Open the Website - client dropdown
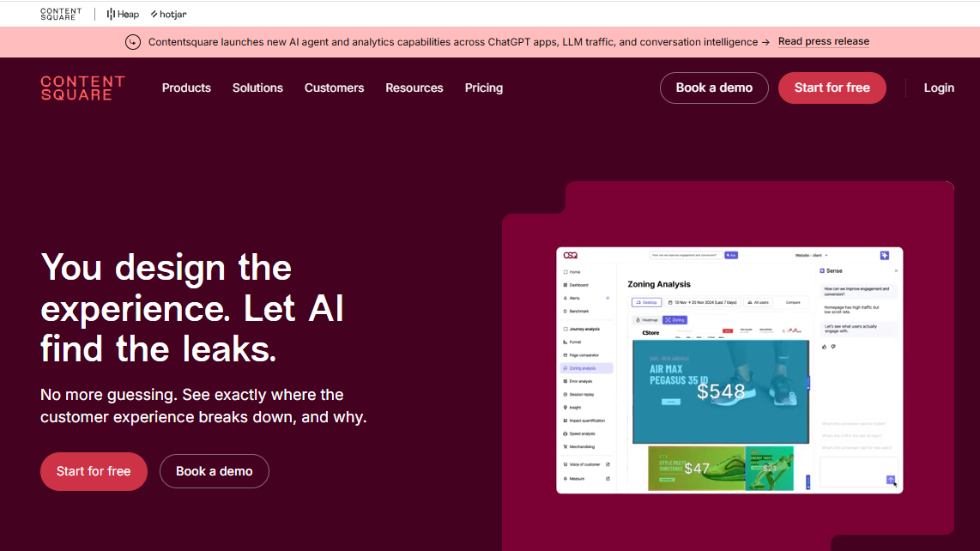This screenshot has width=980, height=551. [x=811, y=255]
